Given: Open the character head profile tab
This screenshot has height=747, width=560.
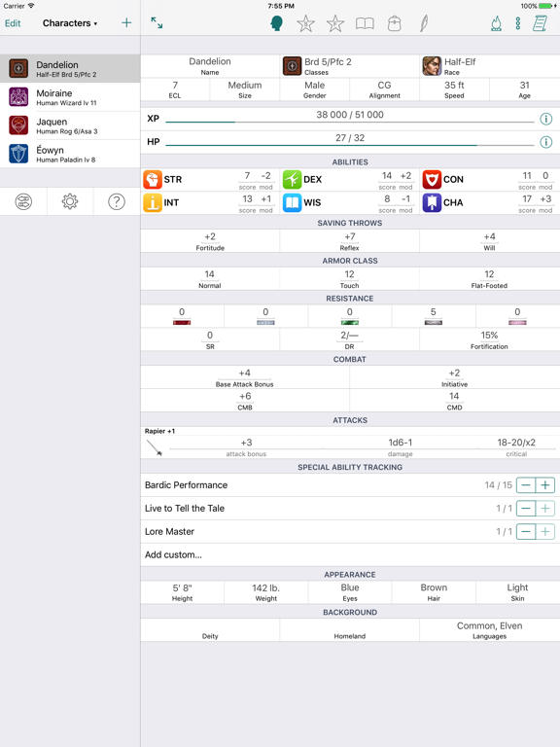Looking at the screenshot, I should point(276,23).
